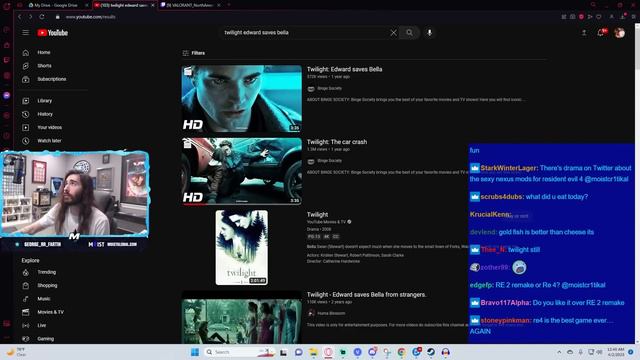Viewport: 640px width, 360px height.
Task: Click the magnifier search button
Action: click(409, 33)
